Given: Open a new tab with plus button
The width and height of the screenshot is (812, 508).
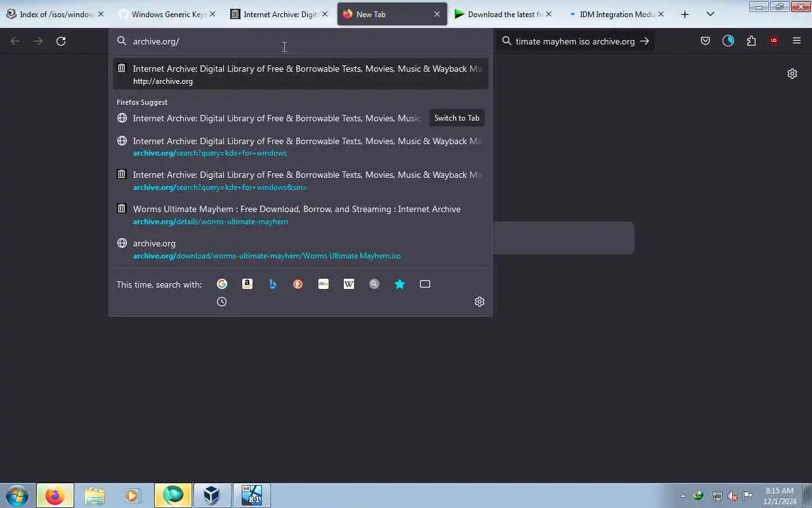Looking at the screenshot, I should 684,14.
